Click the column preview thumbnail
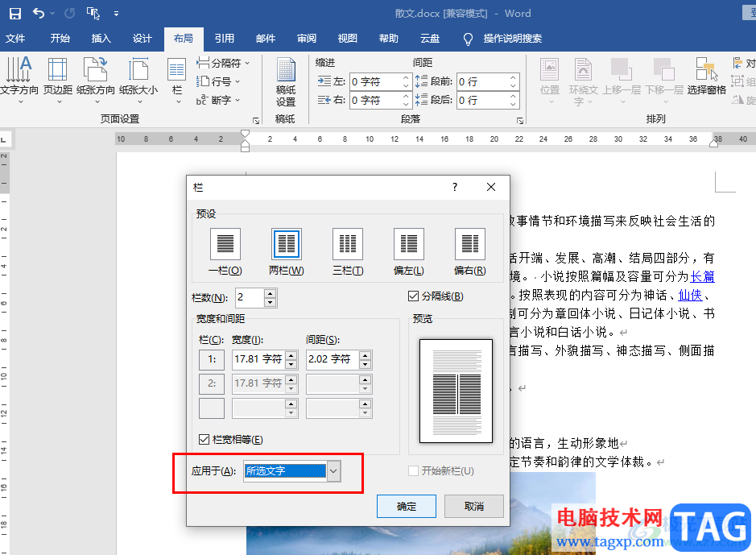This screenshot has width=756, height=555. [456, 391]
